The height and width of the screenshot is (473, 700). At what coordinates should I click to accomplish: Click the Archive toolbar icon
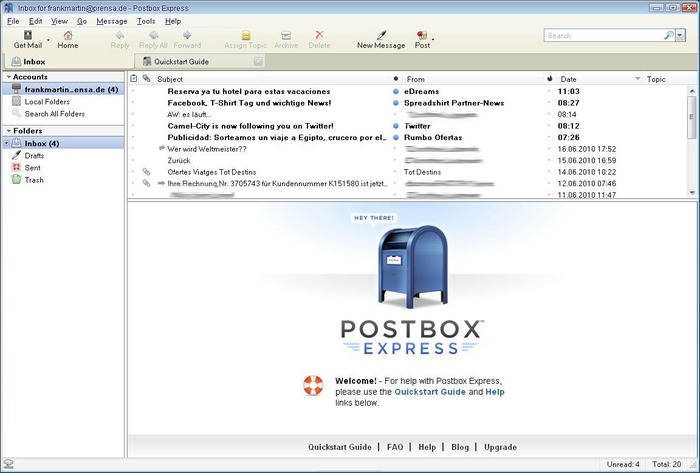(x=286, y=39)
